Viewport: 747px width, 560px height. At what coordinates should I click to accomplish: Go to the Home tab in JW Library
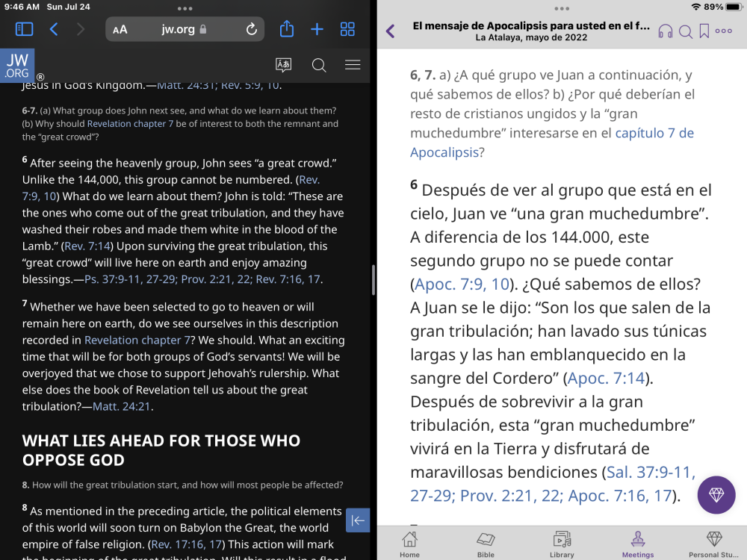409,543
